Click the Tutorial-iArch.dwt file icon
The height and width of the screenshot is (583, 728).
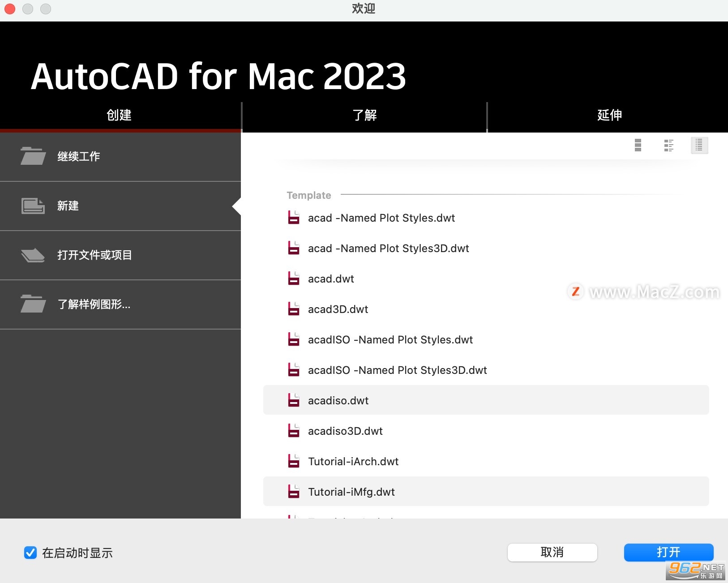click(x=294, y=461)
